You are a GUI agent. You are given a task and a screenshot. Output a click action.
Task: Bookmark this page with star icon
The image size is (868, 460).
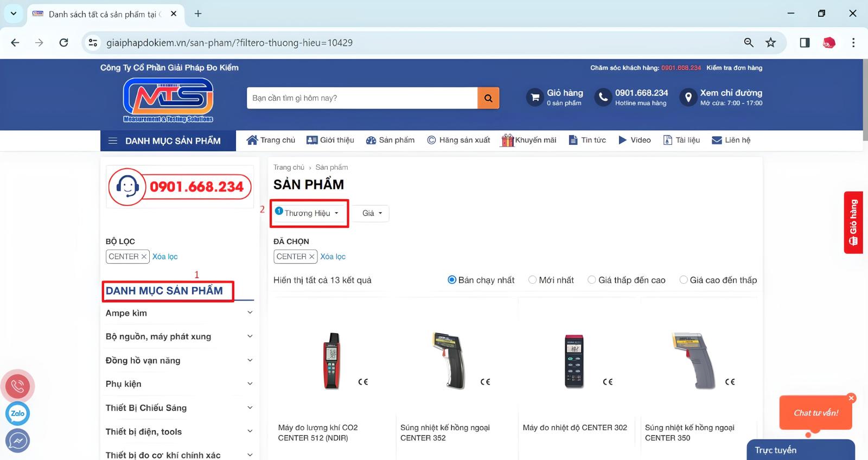(x=770, y=42)
